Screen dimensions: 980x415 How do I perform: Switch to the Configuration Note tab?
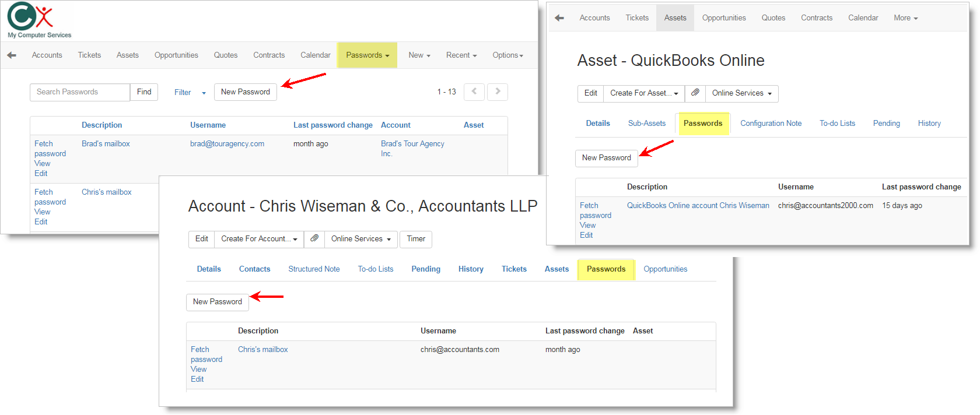click(771, 124)
